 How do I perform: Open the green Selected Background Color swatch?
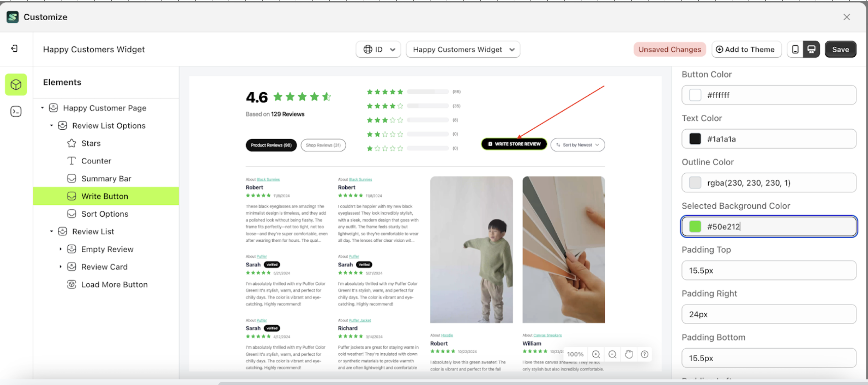695,226
